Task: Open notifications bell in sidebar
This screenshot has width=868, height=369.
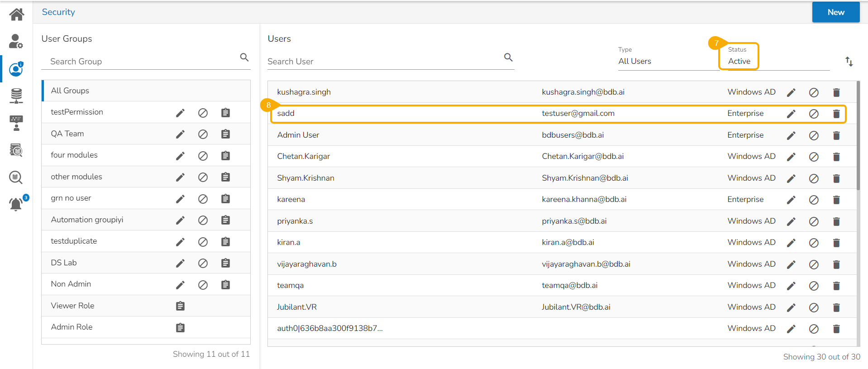Action: 16,204
